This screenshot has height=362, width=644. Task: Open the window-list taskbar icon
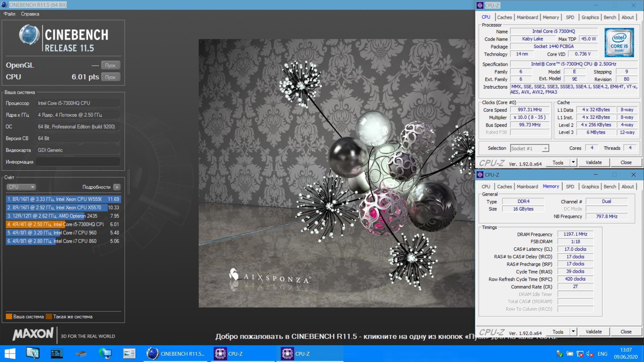[129, 354]
